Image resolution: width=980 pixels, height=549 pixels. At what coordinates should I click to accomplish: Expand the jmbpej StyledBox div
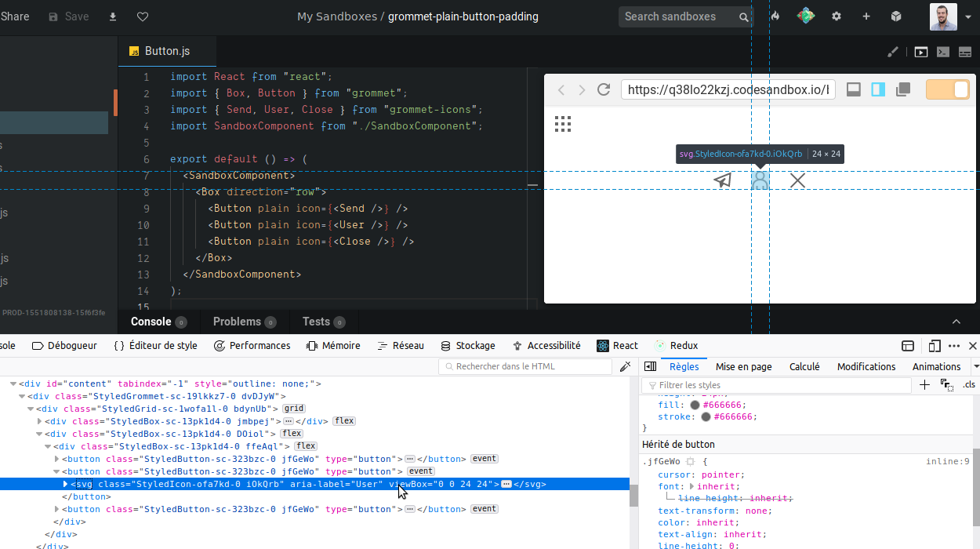(x=39, y=421)
